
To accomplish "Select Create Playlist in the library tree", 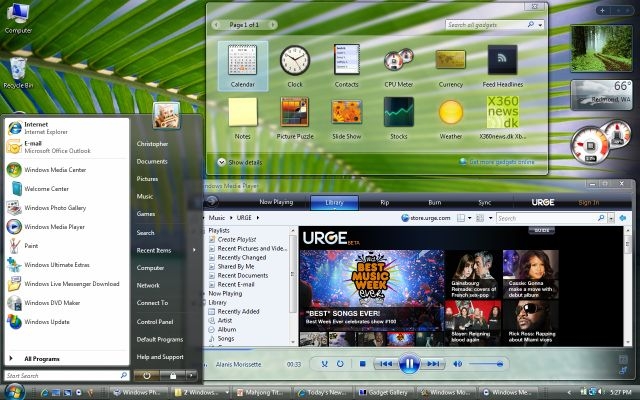I will pos(237,240).
